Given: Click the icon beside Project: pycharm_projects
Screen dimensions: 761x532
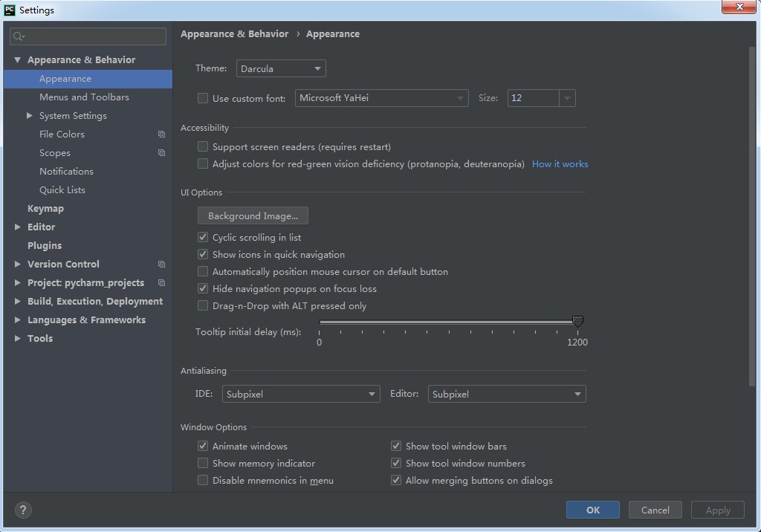Looking at the screenshot, I should pyautogui.click(x=161, y=282).
